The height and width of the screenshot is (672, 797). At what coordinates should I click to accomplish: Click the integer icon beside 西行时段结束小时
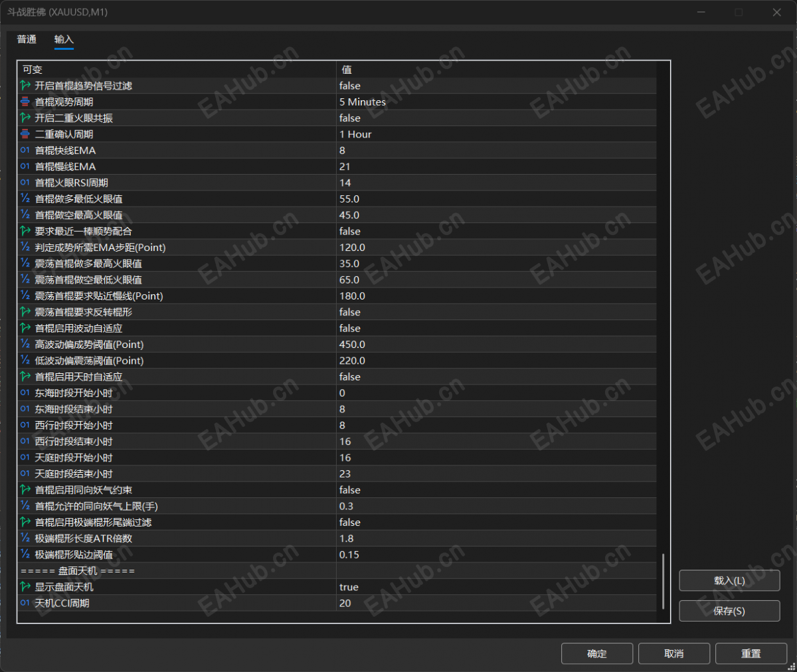pos(25,442)
